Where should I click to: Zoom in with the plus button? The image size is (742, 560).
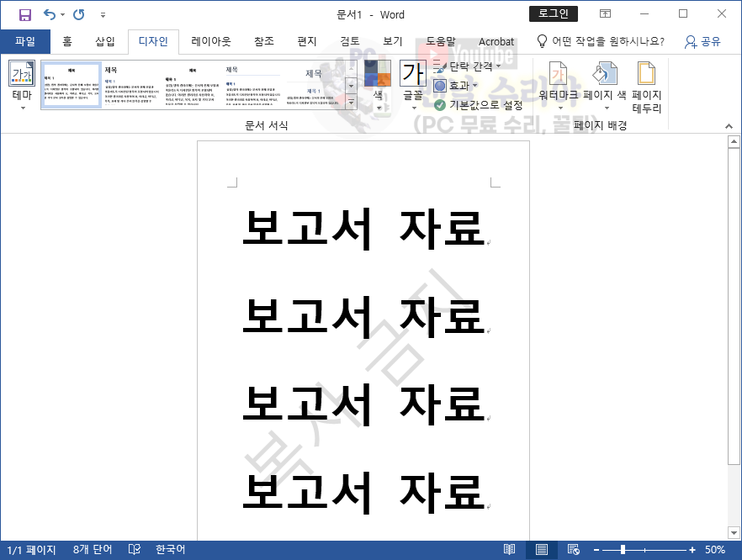[692, 550]
